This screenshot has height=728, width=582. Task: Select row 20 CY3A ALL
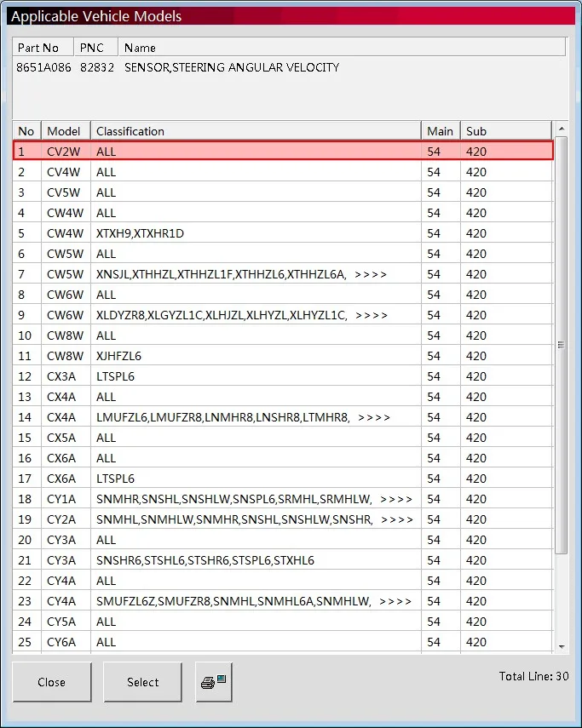tap(283, 540)
